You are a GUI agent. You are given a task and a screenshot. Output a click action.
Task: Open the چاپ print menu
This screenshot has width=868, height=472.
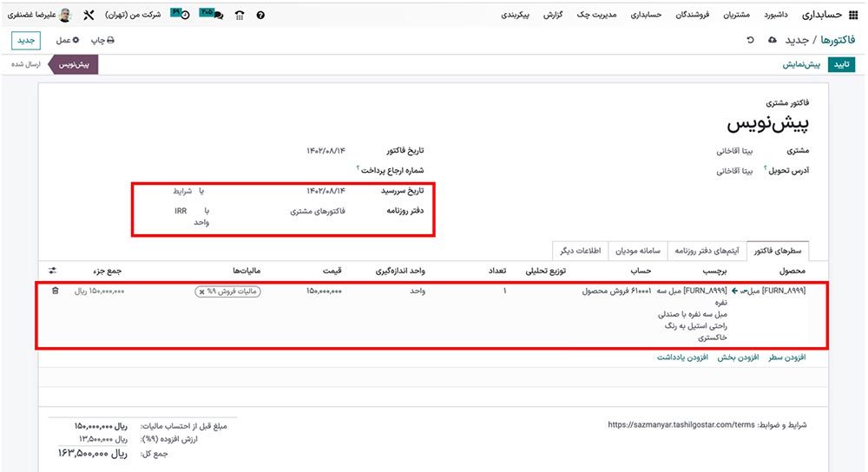click(x=102, y=40)
